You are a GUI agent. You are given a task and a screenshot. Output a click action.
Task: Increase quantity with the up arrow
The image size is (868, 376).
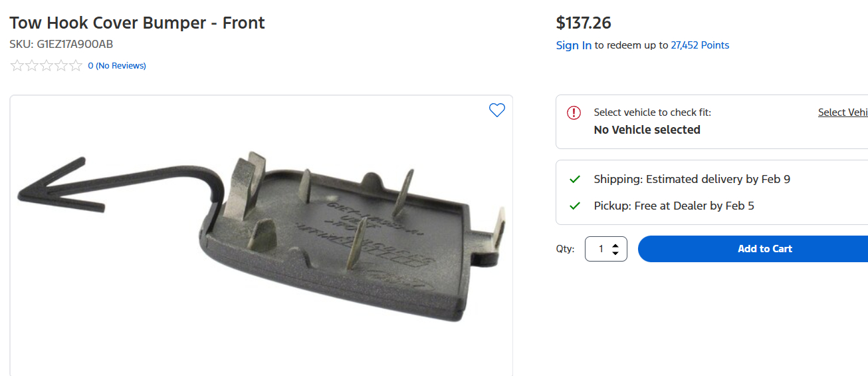[x=615, y=245]
